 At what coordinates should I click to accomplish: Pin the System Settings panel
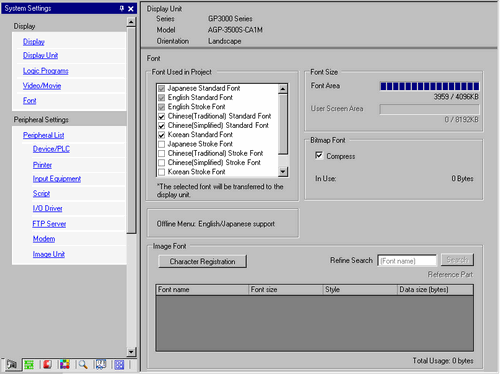pyautogui.click(x=122, y=8)
